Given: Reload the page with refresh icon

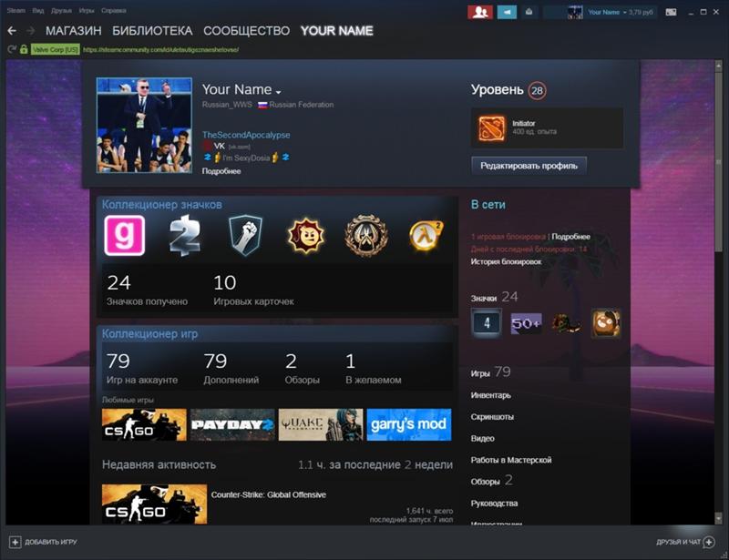Looking at the screenshot, I should point(12,49).
